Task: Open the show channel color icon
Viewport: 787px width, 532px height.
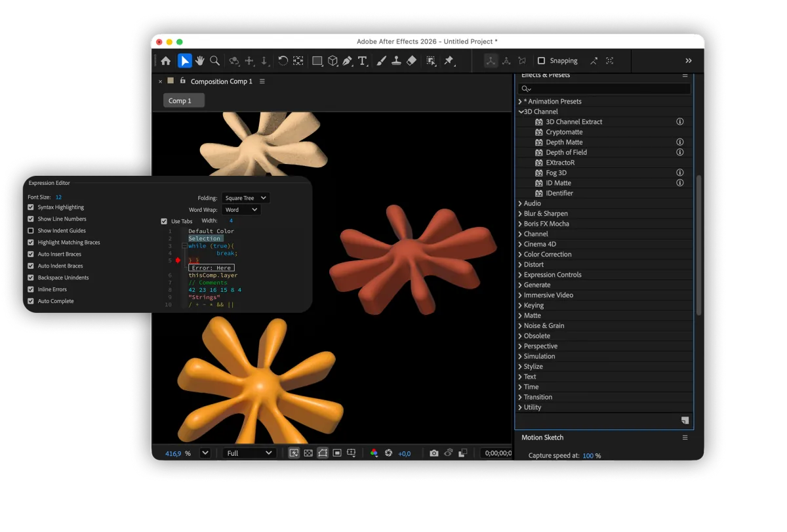Action: tap(374, 453)
